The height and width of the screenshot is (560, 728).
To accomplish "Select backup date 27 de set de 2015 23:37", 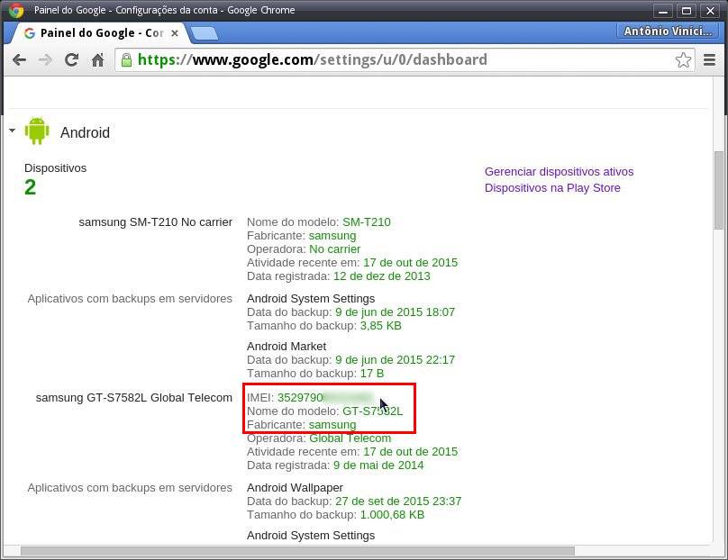I will [398, 501].
